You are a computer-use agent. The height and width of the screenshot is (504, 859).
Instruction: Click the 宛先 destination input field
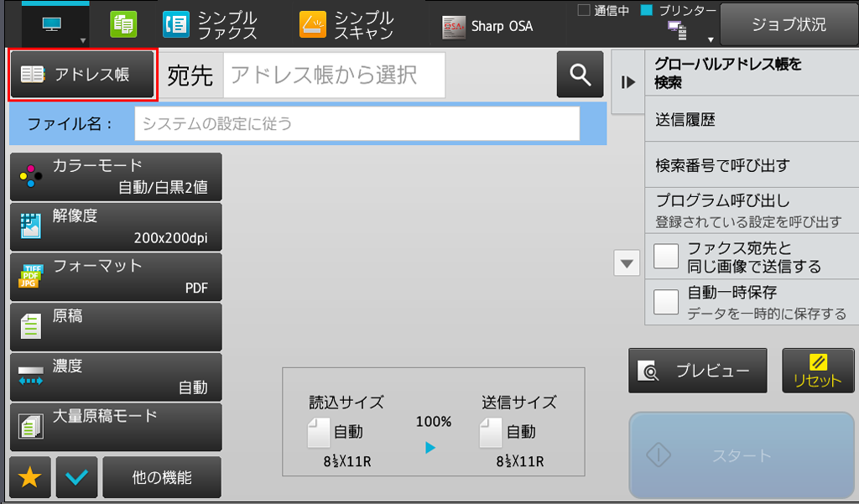click(334, 75)
